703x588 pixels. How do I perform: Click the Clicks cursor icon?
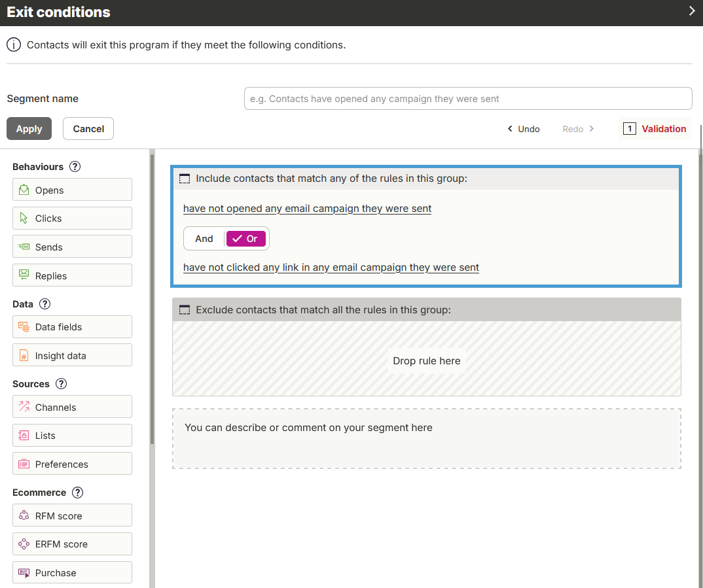24,218
